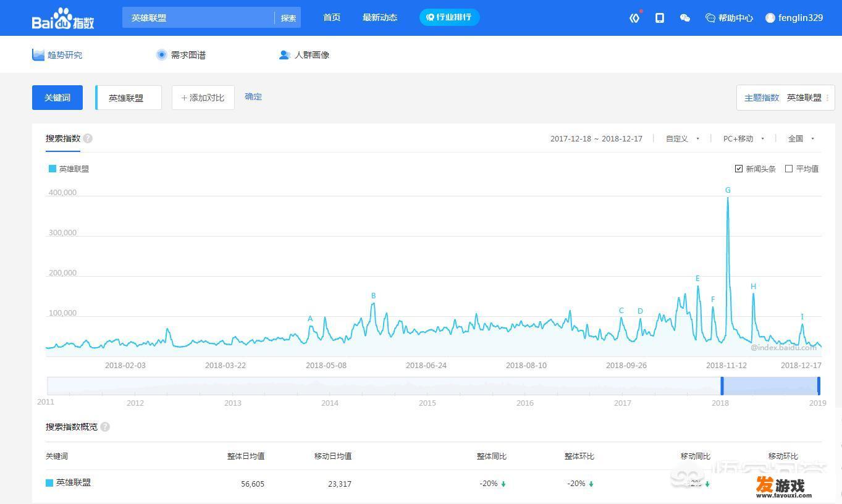Viewport: 842px width, 504px height.
Task: Click the left handle of timeline range slider
Action: 722,386
